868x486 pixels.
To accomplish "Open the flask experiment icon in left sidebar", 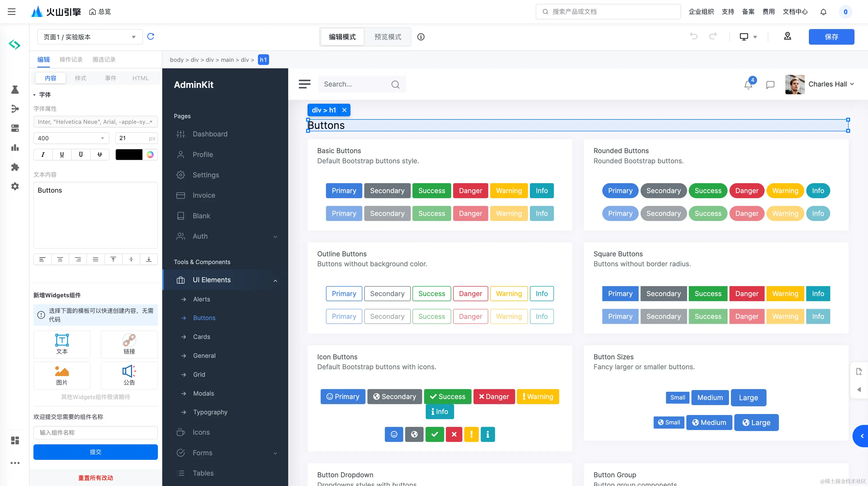I will [15, 89].
